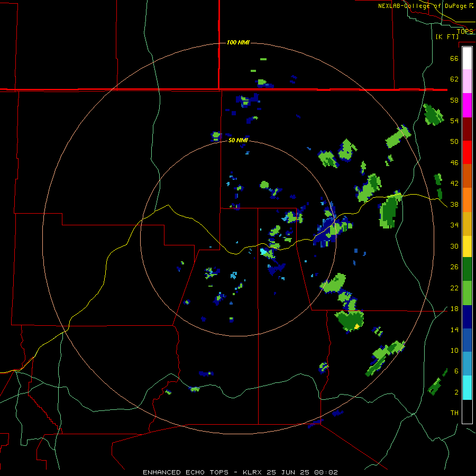The height and width of the screenshot is (476, 476).
Task: Click the 46 value on the legend
Action: point(454,163)
